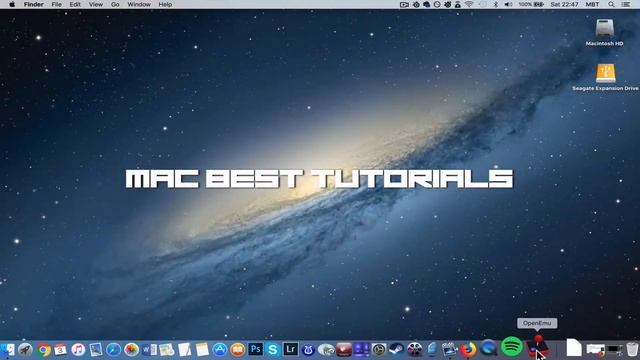640x360 pixels.
Task: Launch Launchpad rocket icon in Dock
Action: pyautogui.click(x=25, y=350)
